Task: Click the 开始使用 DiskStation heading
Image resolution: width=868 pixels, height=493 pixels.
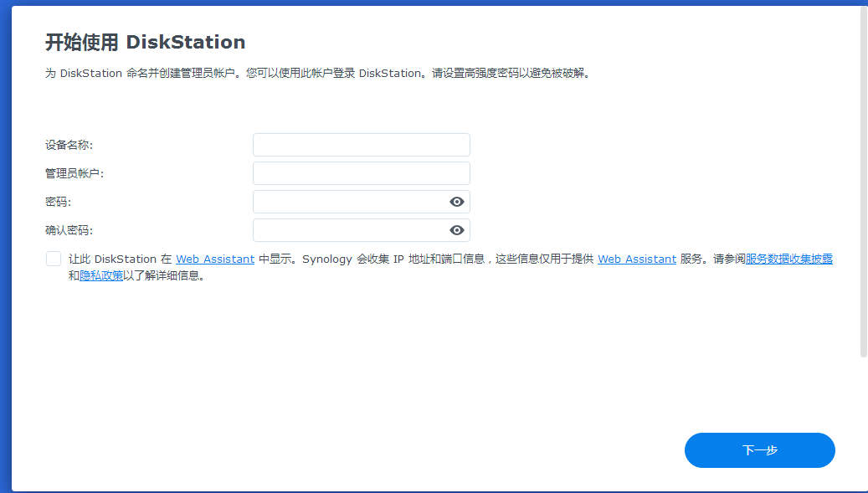Action: 145,42
